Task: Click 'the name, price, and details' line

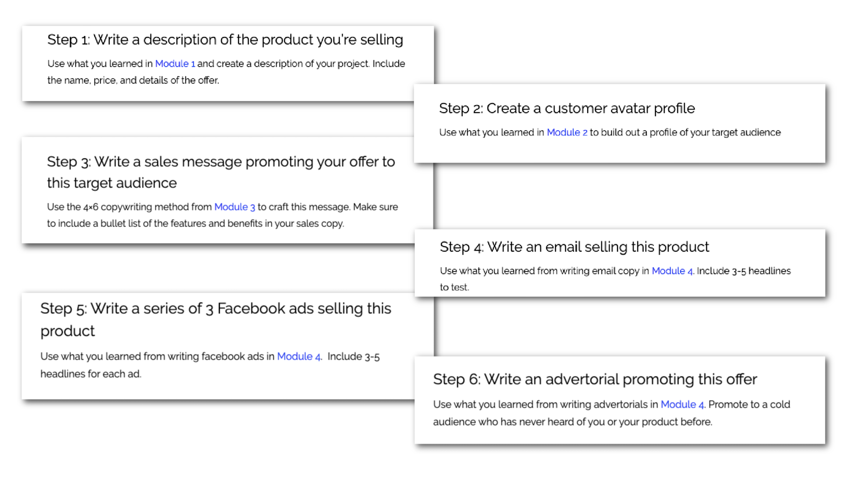Action: [x=133, y=80]
